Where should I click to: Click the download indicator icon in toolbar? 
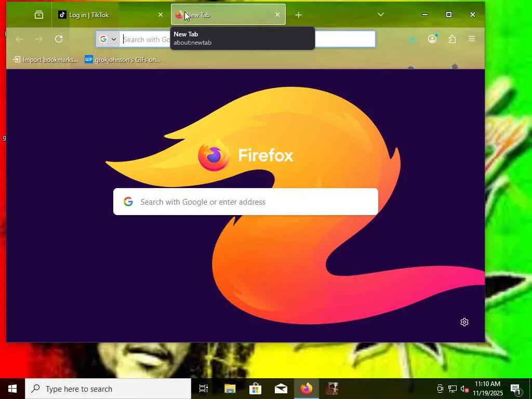click(412, 39)
